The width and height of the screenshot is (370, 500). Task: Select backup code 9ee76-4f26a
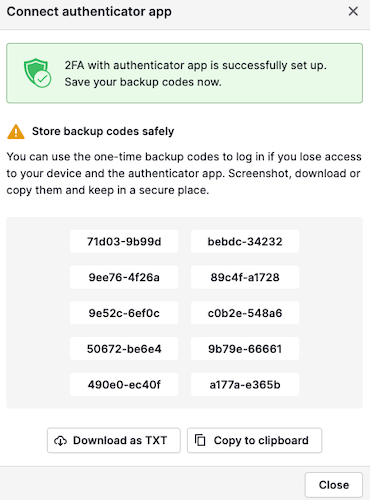(x=124, y=277)
